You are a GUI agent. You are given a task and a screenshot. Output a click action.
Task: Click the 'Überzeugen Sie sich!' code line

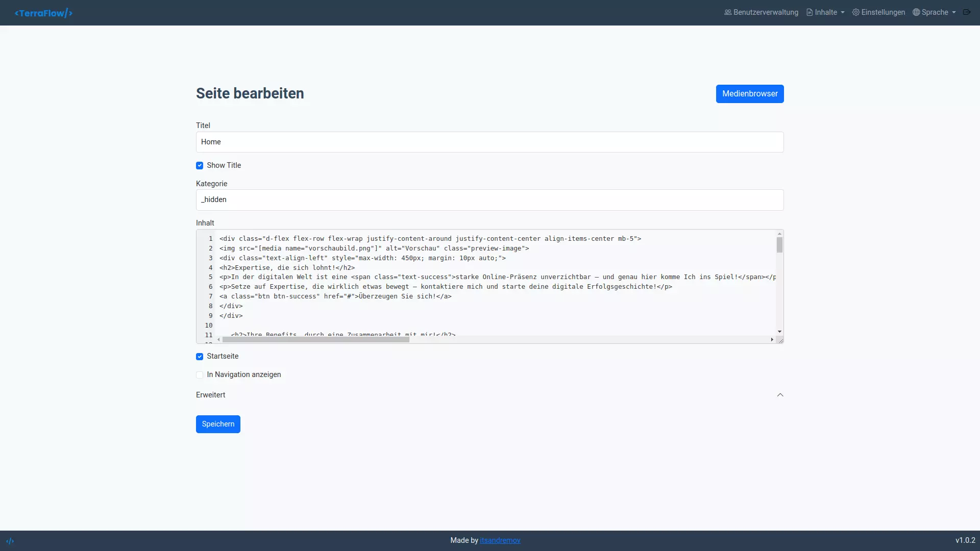335,296
